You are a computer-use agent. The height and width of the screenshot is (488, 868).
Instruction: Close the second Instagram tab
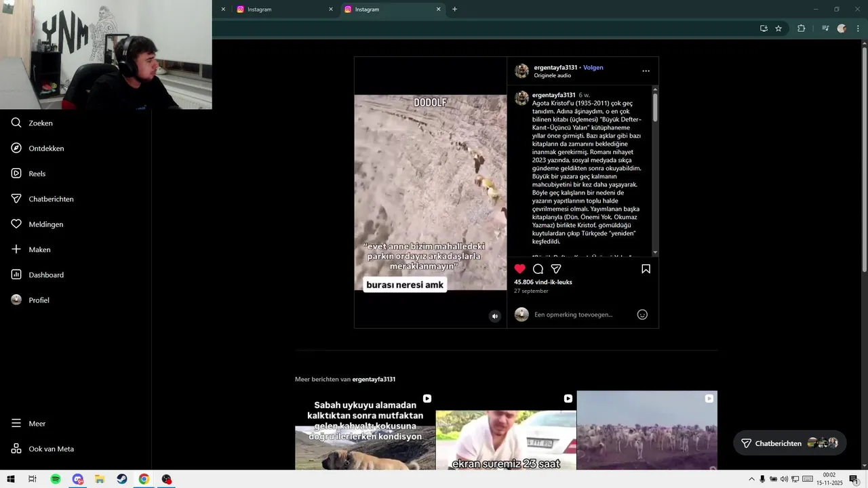(x=438, y=9)
